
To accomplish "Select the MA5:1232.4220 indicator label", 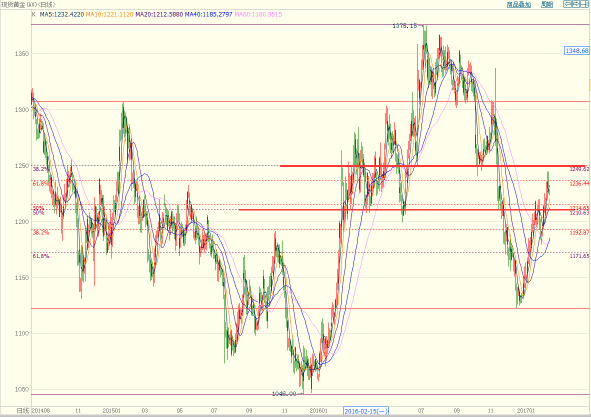I will click(x=62, y=14).
